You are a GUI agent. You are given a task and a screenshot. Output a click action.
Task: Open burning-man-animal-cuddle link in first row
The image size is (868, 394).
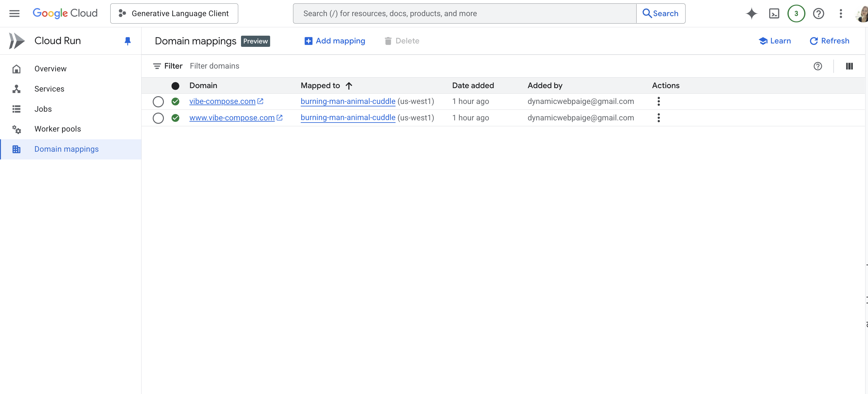(348, 101)
